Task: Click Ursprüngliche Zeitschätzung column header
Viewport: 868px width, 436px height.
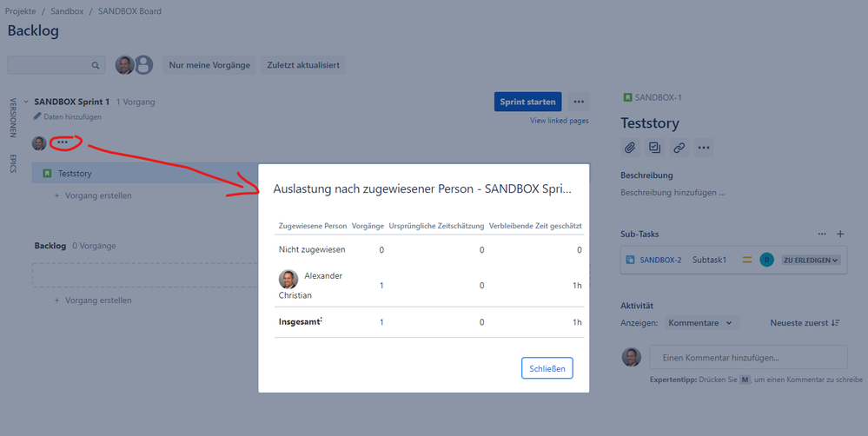Action: point(436,226)
